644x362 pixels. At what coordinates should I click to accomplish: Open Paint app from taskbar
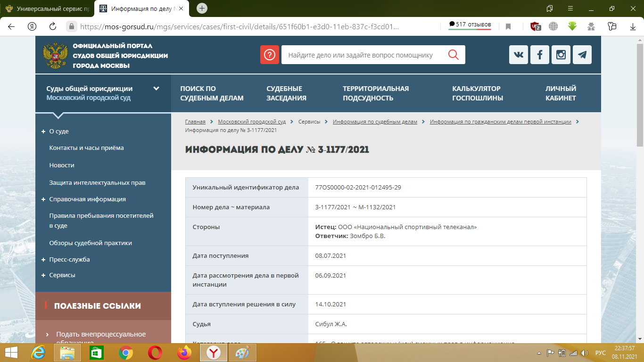pos(242,353)
